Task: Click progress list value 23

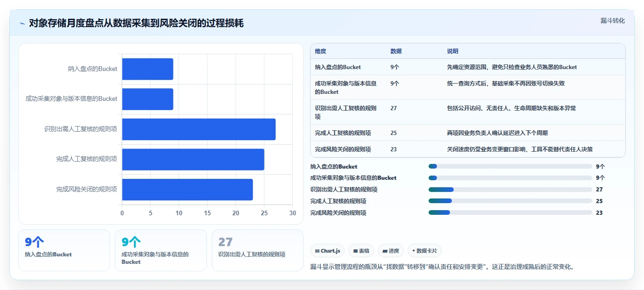Action: click(599, 212)
